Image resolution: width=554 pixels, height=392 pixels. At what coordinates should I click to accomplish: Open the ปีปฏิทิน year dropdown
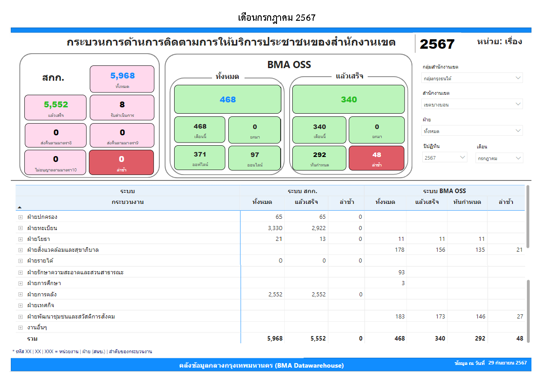point(445,158)
